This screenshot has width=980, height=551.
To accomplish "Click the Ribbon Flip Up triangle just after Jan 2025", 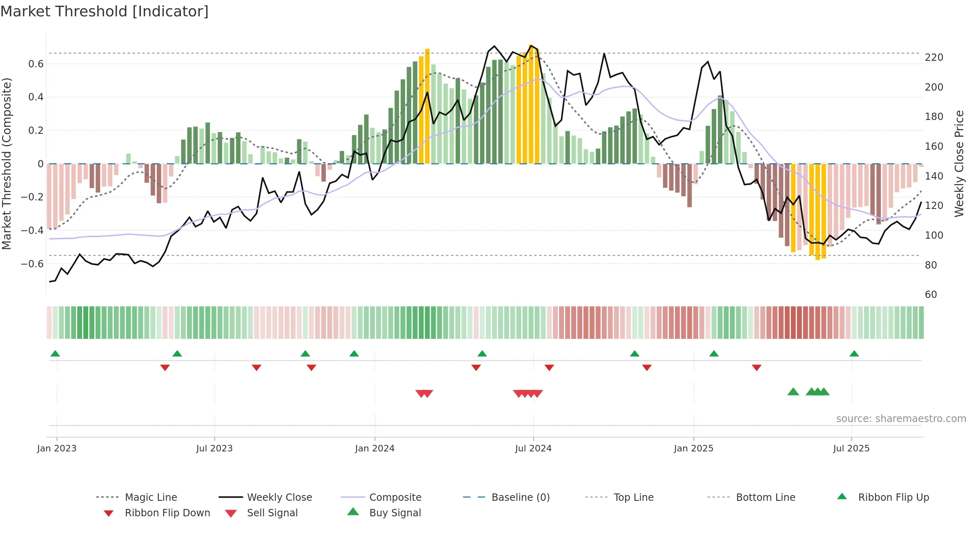I will (714, 353).
